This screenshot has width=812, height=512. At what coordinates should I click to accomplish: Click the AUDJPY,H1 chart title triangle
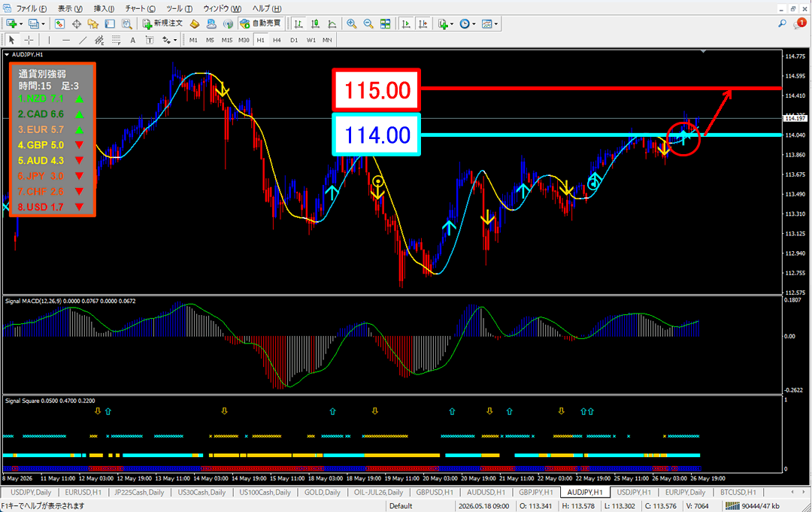[7, 54]
